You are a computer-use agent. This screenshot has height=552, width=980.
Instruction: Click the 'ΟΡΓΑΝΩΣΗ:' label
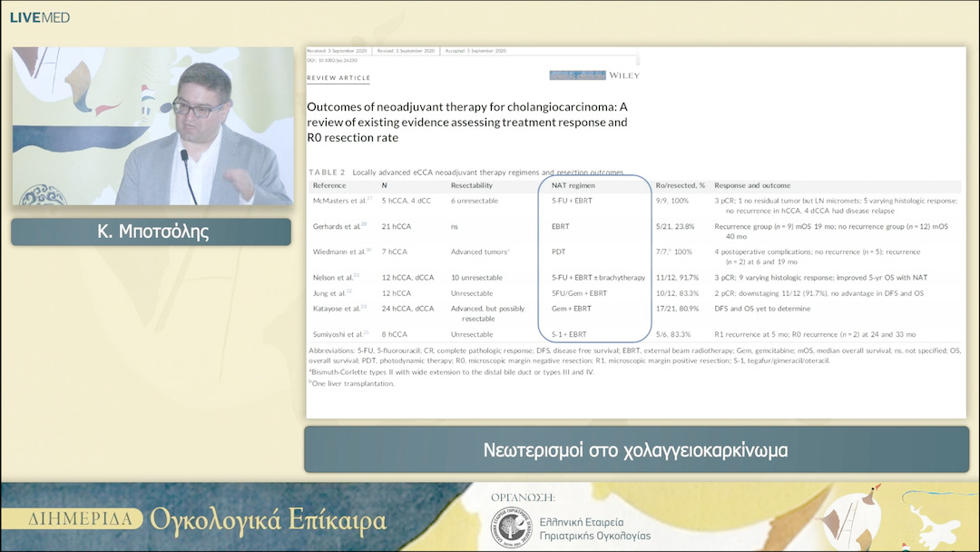(523, 498)
